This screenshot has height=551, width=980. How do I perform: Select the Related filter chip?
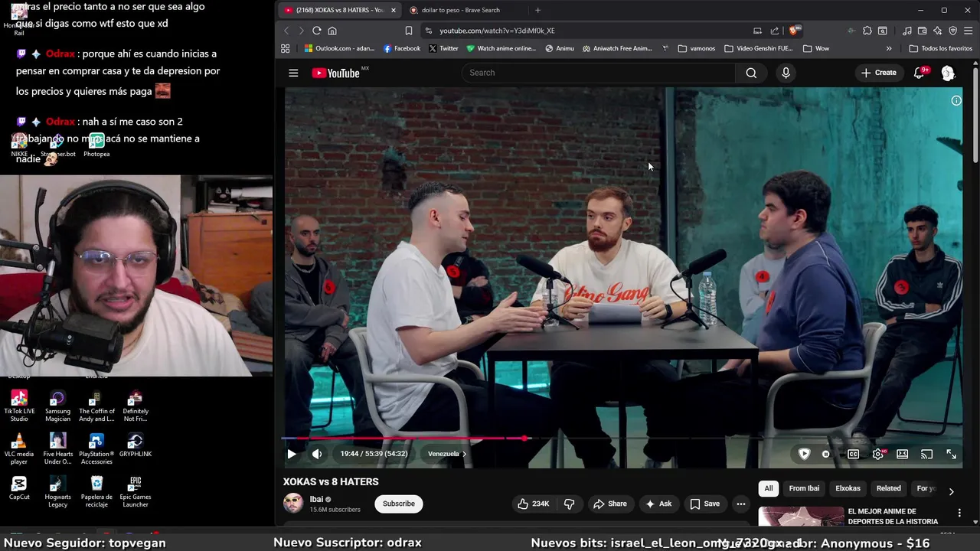pyautogui.click(x=888, y=488)
